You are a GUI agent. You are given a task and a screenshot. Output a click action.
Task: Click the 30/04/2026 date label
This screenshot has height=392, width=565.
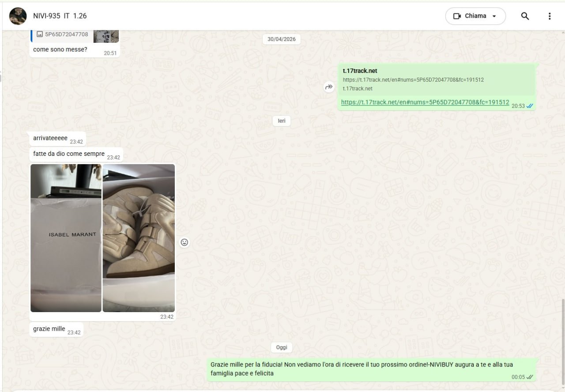click(x=282, y=39)
